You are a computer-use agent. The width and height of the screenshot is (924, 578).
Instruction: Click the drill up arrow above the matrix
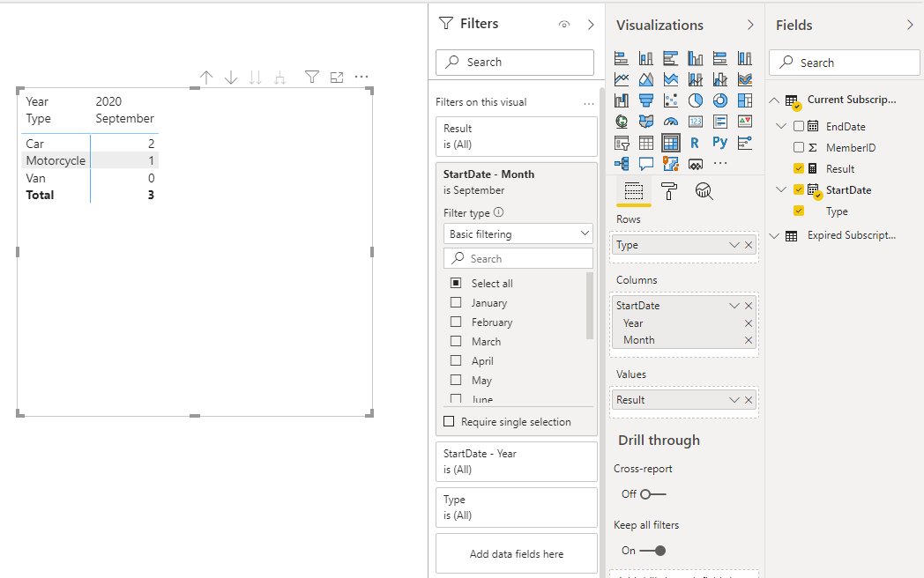pos(206,78)
